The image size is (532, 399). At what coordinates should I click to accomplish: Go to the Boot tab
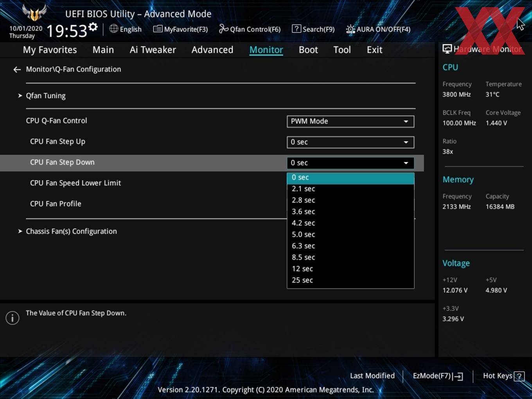point(308,50)
